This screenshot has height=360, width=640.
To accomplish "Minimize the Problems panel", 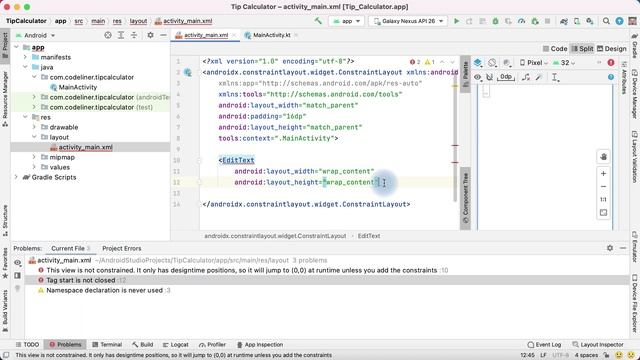I will pyautogui.click(x=623, y=248).
